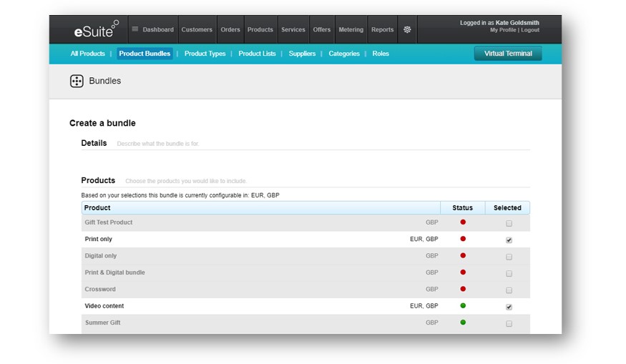This screenshot has width=626, height=364.
Task: Click the Dashboard menu hamburger icon
Action: (135, 30)
